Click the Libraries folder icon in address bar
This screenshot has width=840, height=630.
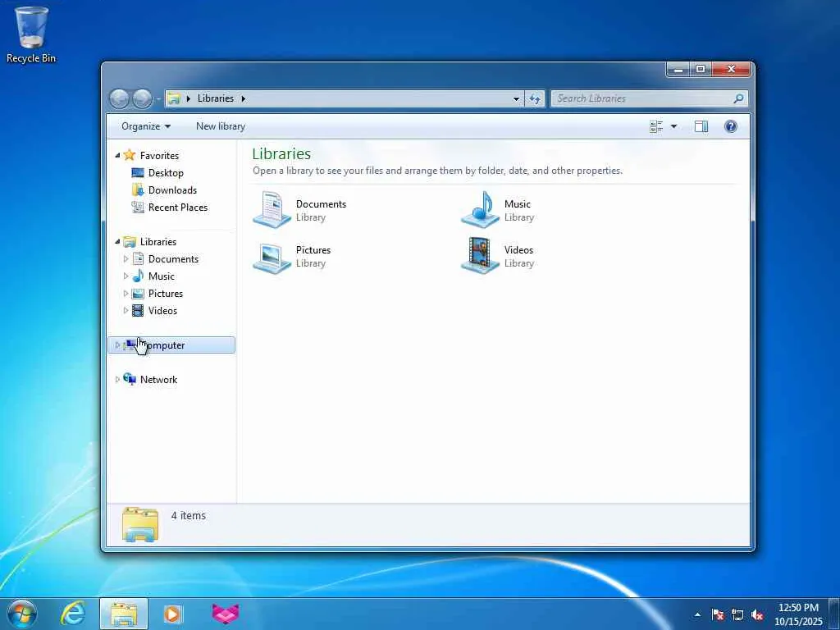[174, 98]
